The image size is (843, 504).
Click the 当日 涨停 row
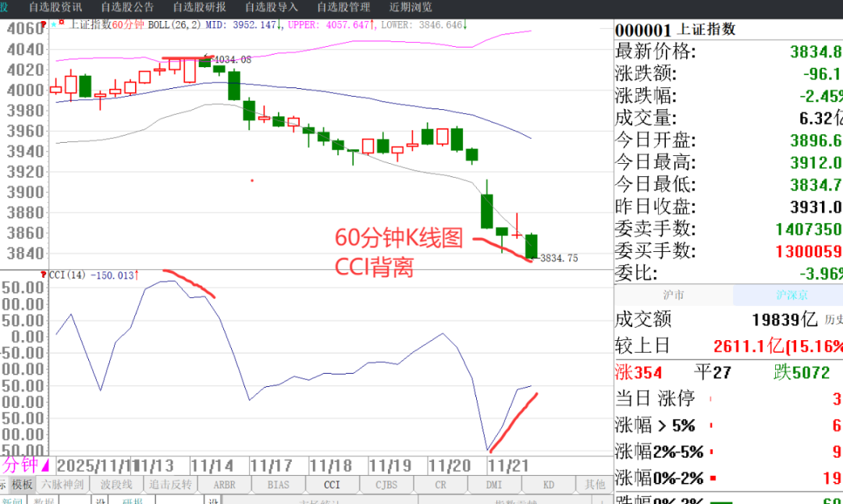pyautogui.click(x=728, y=399)
